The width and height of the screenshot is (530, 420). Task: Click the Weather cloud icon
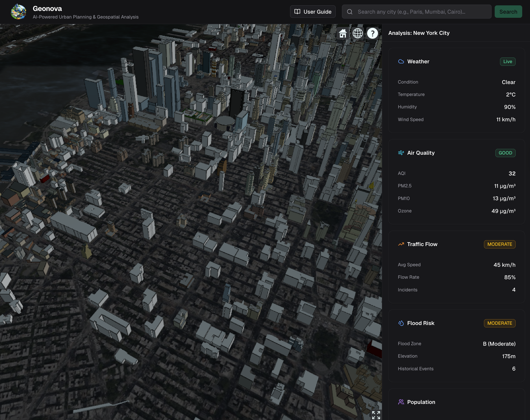tap(401, 61)
